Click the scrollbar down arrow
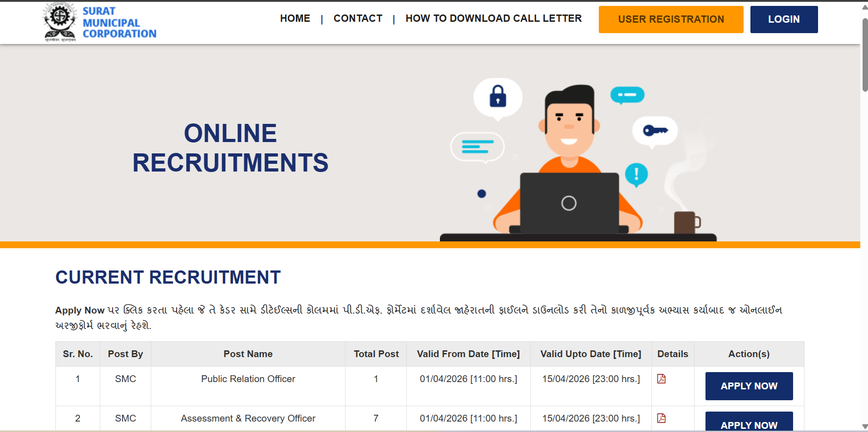 click(x=864, y=426)
